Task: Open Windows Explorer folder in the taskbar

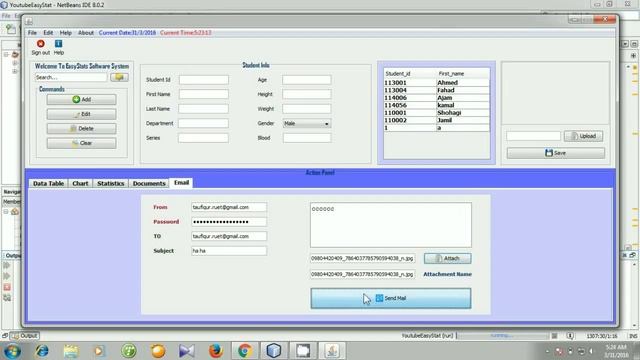Action: coord(71,351)
